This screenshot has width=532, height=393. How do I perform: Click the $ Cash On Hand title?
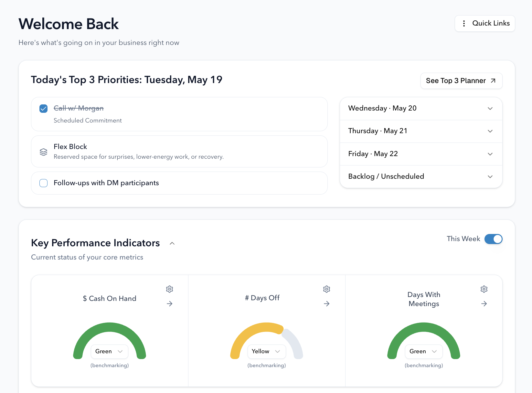coord(110,299)
